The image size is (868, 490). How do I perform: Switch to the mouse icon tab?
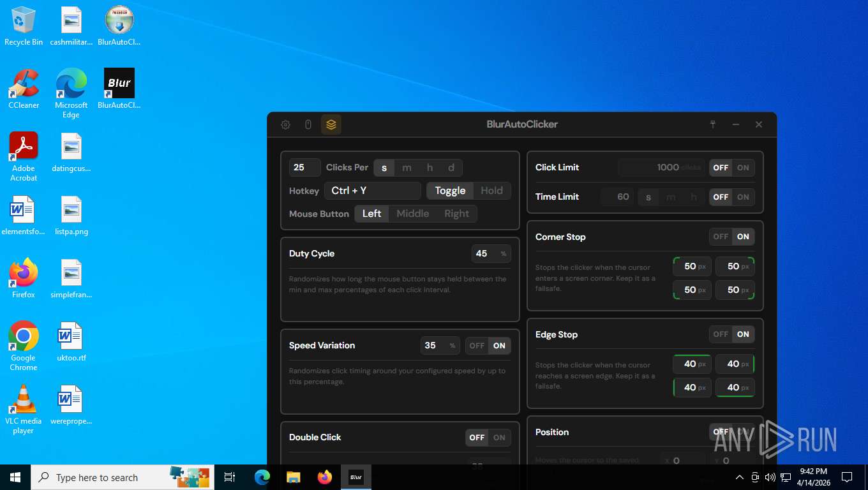(x=308, y=124)
